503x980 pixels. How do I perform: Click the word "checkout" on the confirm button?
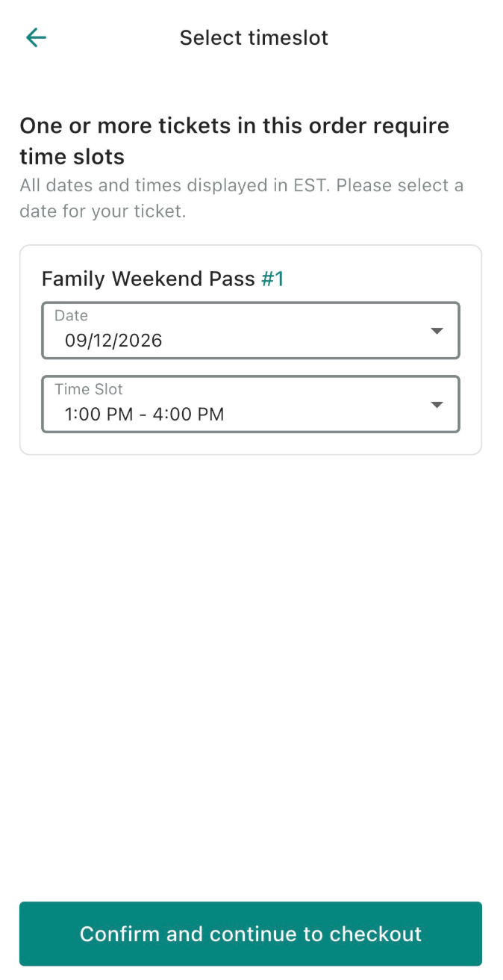coord(375,934)
